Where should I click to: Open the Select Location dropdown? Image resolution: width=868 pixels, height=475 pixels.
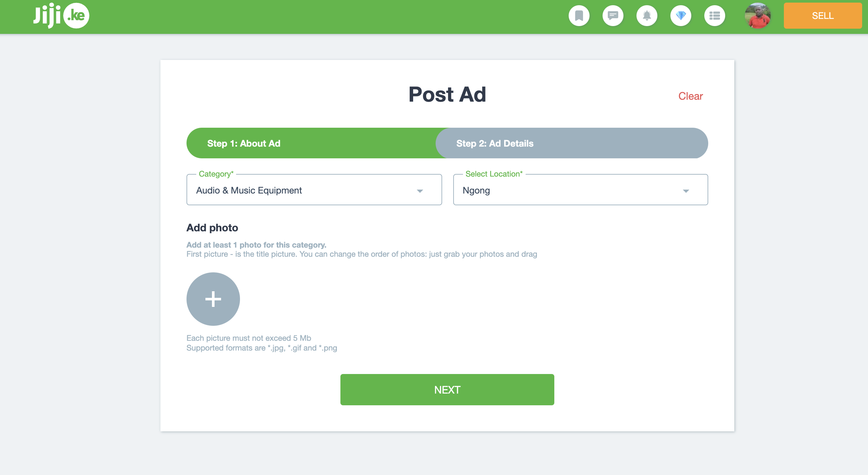581,190
